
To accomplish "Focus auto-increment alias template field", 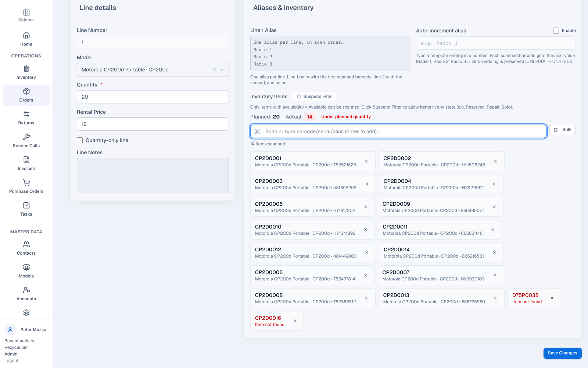I will point(496,43).
